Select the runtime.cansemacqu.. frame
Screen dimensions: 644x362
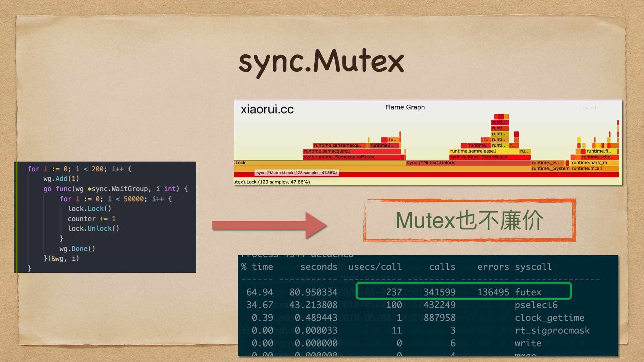click(339, 145)
